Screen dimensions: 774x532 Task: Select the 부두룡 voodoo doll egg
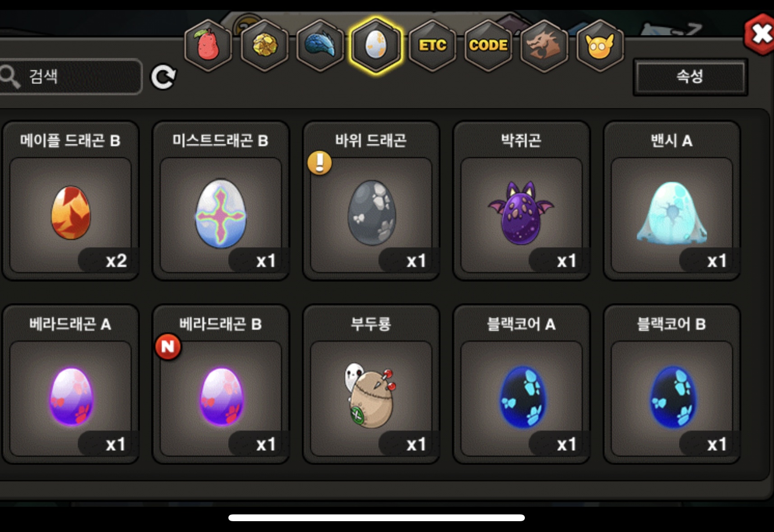tap(371, 384)
